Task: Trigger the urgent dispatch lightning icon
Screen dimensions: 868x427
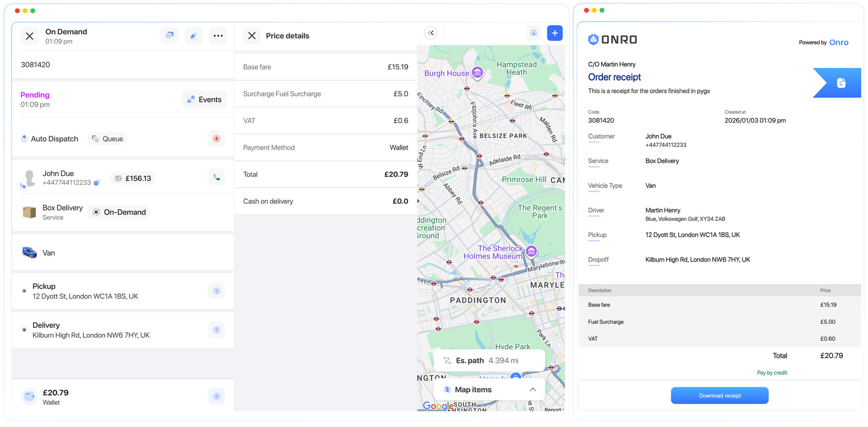Action: (216, 138)
